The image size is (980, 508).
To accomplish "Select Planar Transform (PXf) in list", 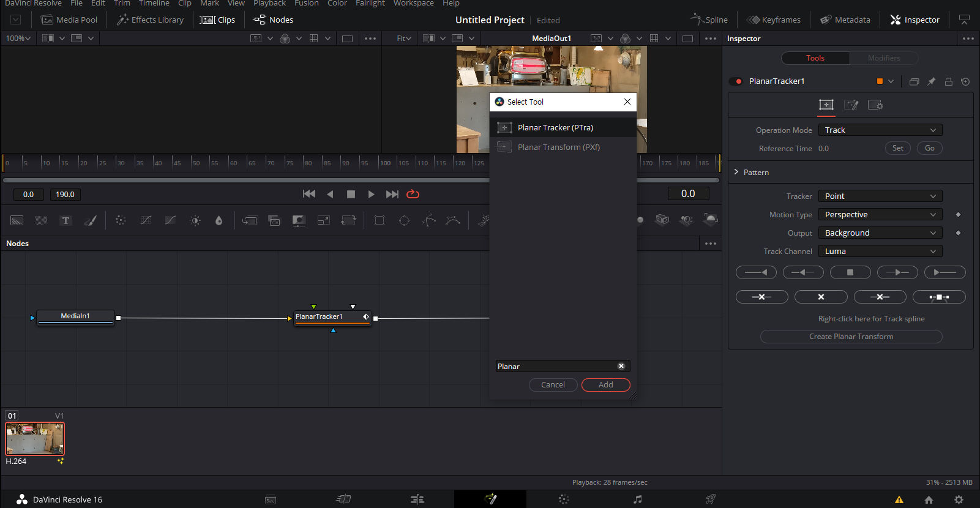I will tap(563, 147).
